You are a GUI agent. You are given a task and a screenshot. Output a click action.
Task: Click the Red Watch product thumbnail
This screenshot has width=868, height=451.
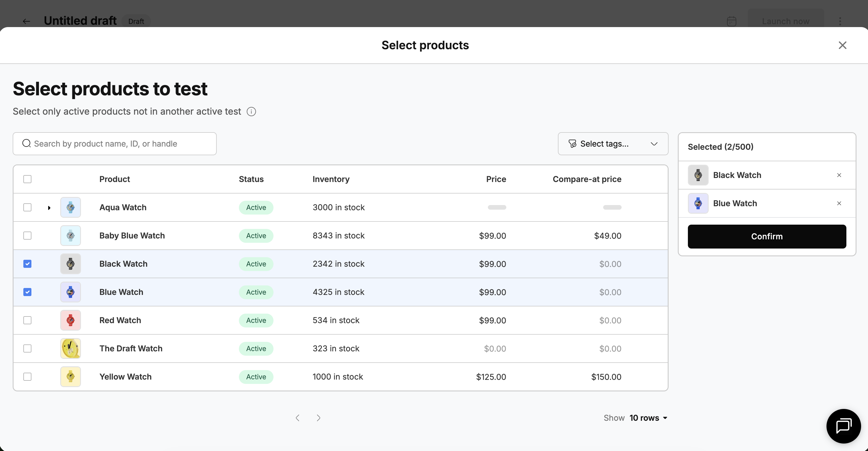(70, 320)
